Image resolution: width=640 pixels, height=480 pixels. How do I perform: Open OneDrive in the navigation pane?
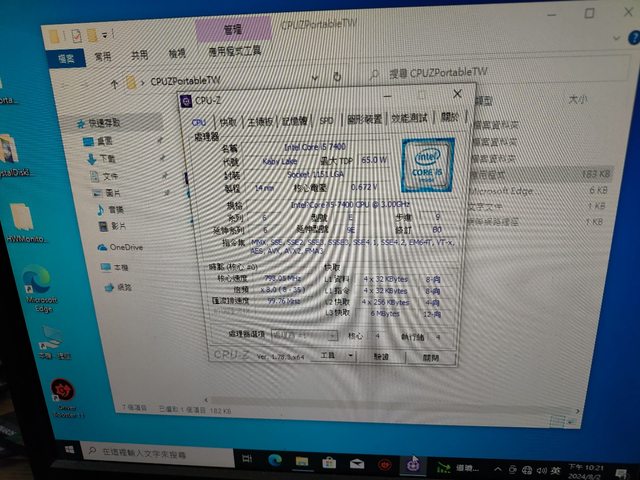[126, 246]
